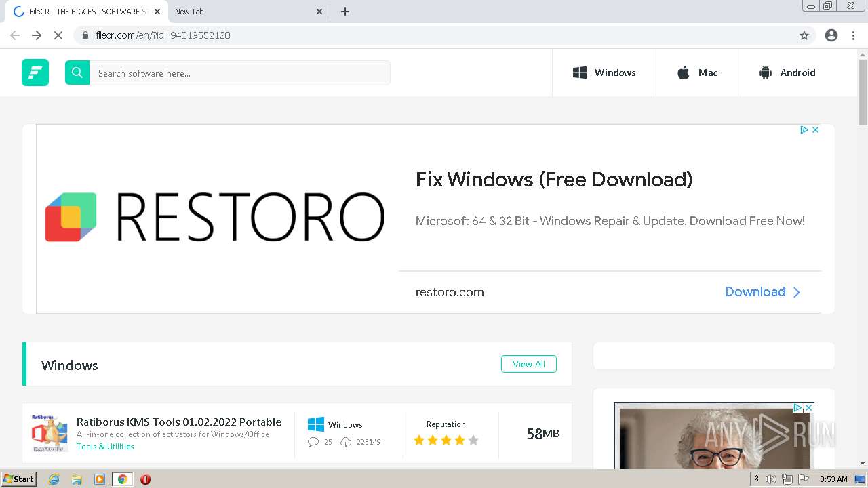The width and height of the screenshot is (868, 488).
Task: Click the red Opera taskbar icon
Action: (145, 479)
